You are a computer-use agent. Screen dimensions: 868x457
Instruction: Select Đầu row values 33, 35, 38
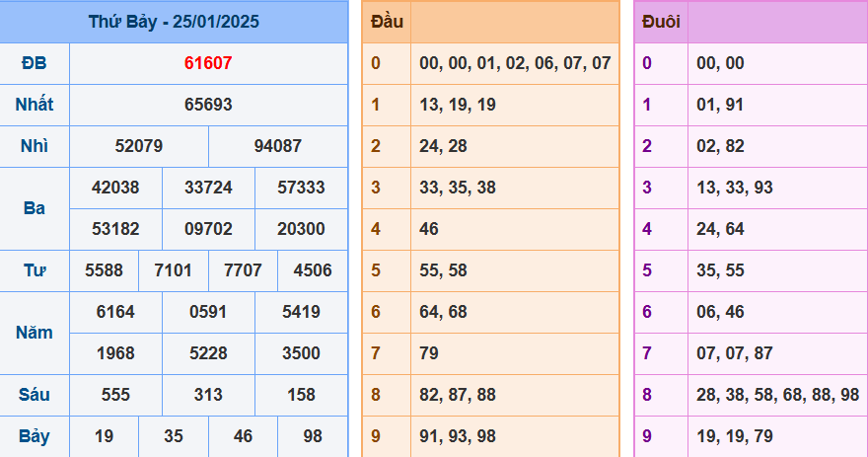458,188
